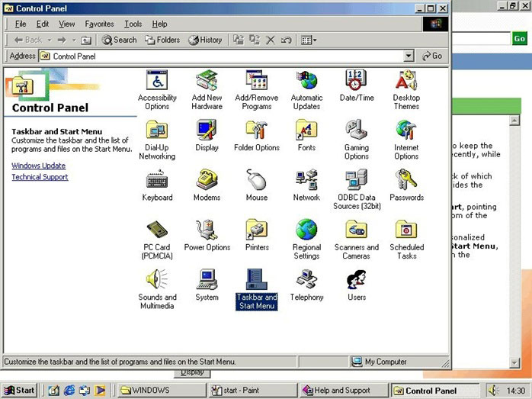Viewport: 532px width, 399px height.
Task: Select Taskbar and Start Menu icon
Action: [x=257, y=279]
